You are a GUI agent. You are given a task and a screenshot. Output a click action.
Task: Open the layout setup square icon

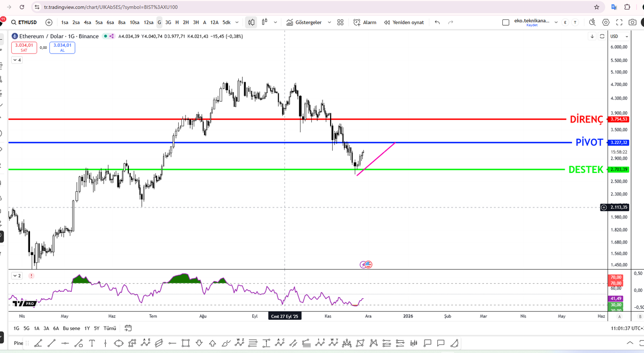pos(506,23)
